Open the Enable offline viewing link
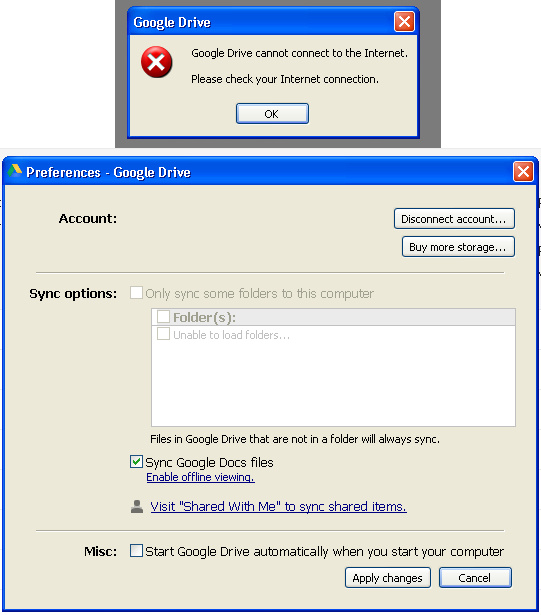The width and height of the screenshot is (541, 615). pos(200,477)
